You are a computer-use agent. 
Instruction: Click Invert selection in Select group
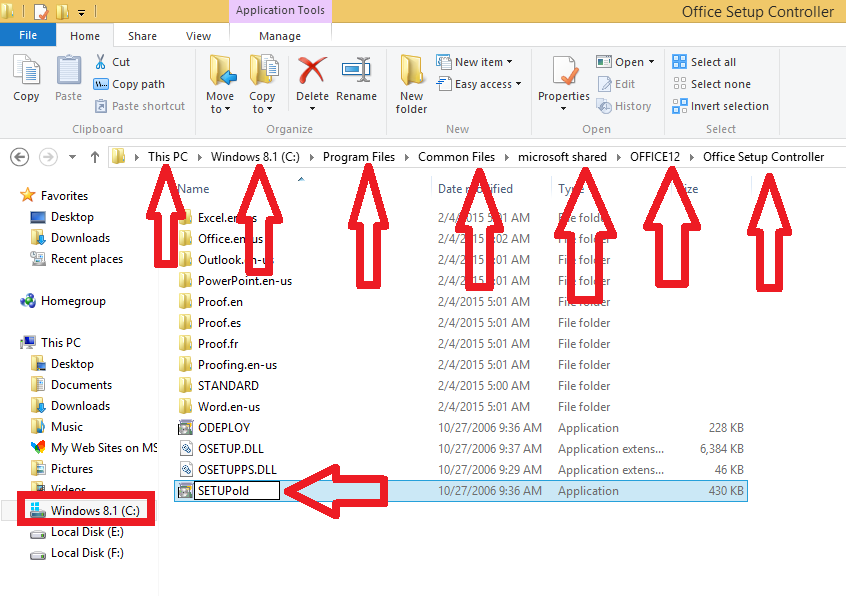click(x=680, y=106)
